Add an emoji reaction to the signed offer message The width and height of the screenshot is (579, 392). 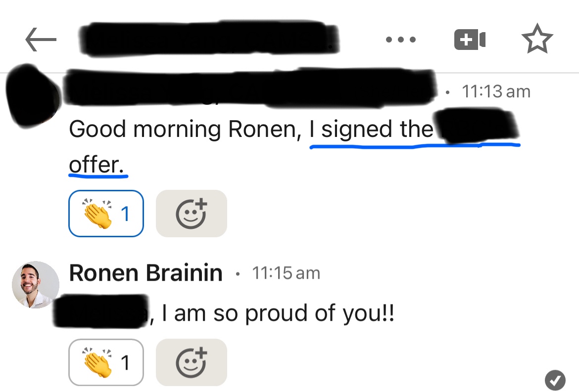coord(192,214)
